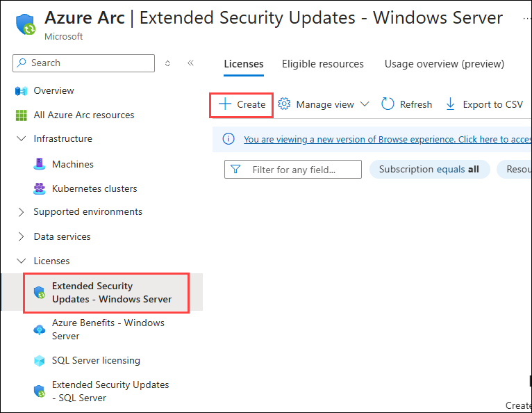Viewport: 532px width, 413px height.
Task: Open All Azure Arc resources
Action: click(x=84, y=115)
